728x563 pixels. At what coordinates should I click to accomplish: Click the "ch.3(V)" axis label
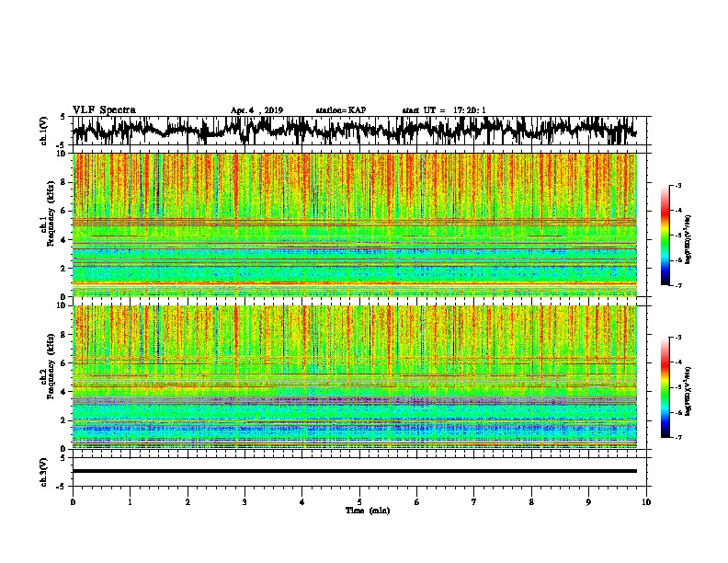tap(44, 472)
